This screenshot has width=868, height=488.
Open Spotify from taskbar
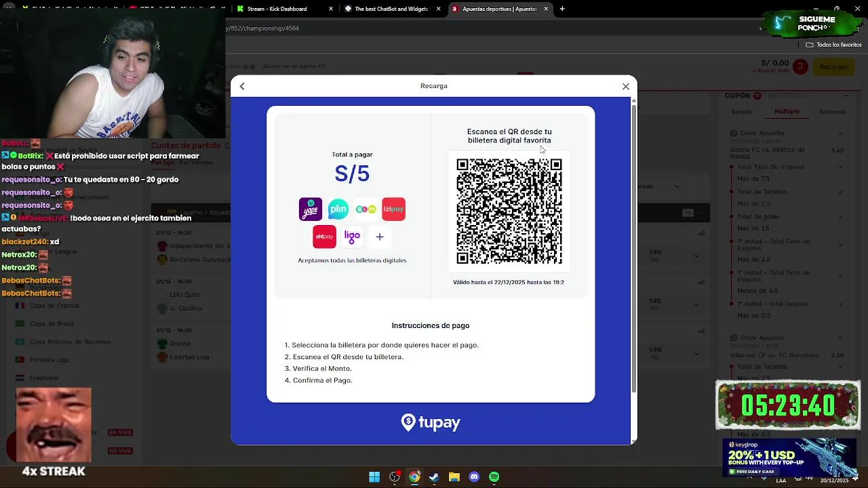(x=494, y=477)
